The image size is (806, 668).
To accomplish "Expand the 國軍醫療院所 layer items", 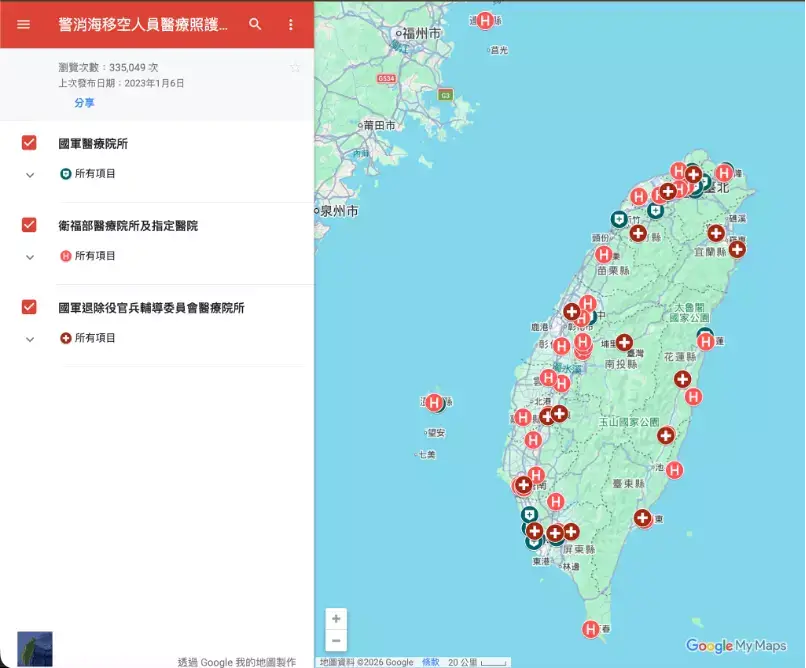I will pos(29,174).
